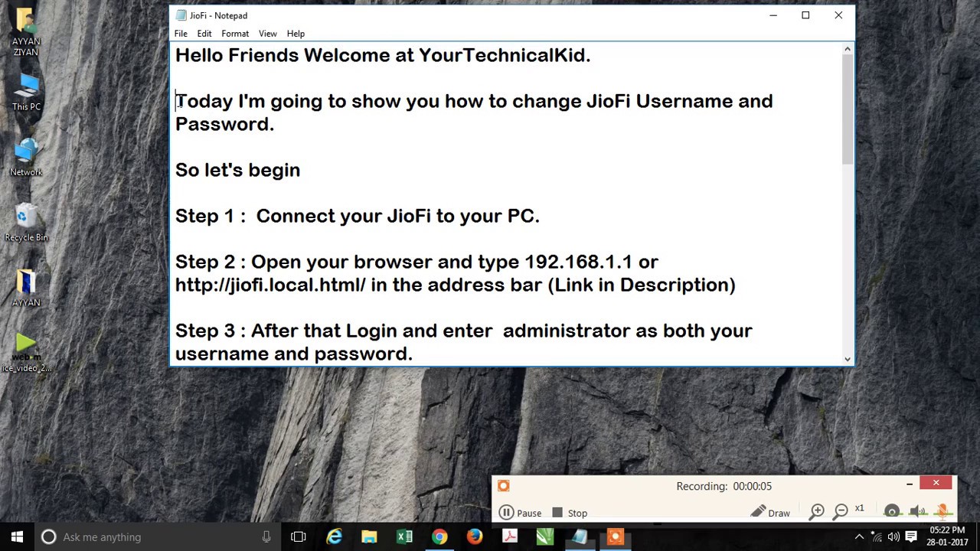Stop the screen recording
The width and height of the screenshot is (980, 551).
pyautogui.click(x=570, y=513)
